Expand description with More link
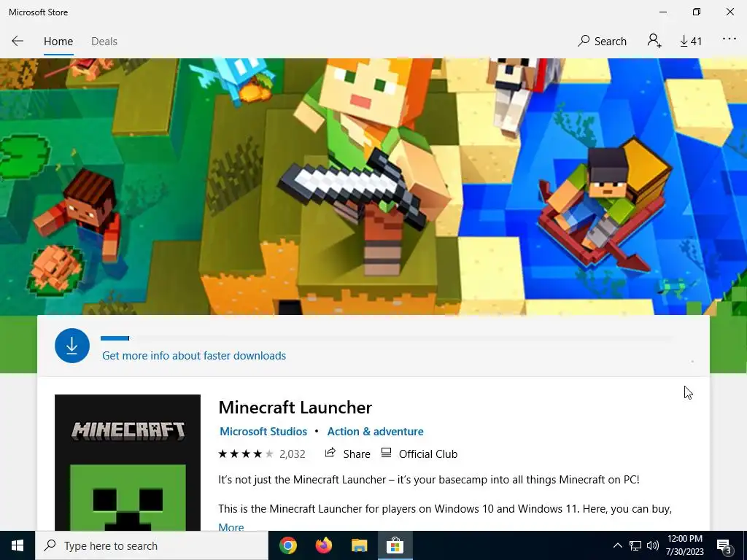Screen dimensions: 747x560 (x=231, y=526)
